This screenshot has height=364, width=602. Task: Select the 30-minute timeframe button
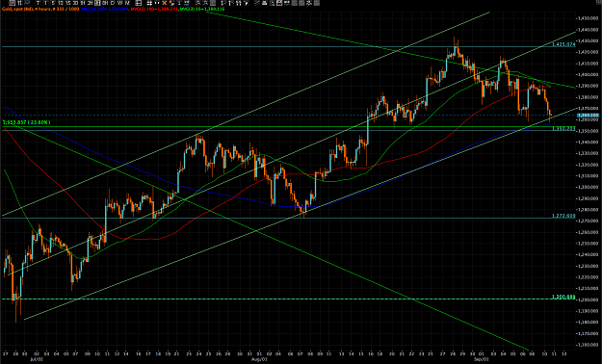pyautogui.click(x=76, y=3)
